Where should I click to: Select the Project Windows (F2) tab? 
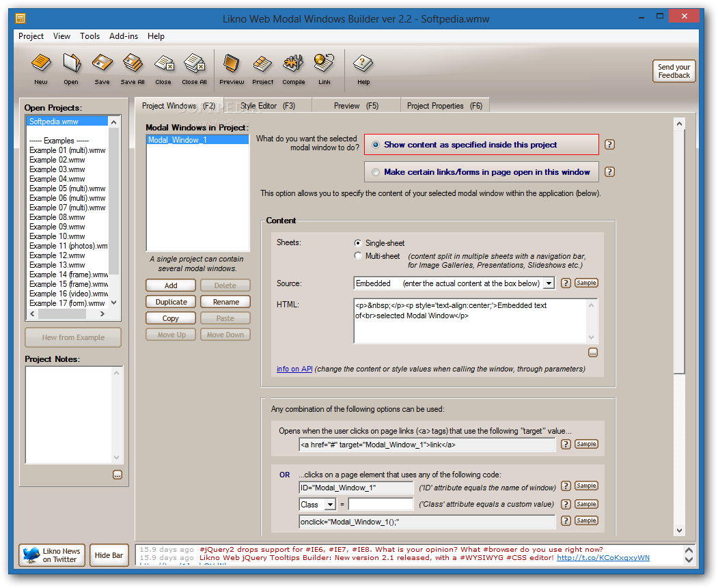click(178, 106)
